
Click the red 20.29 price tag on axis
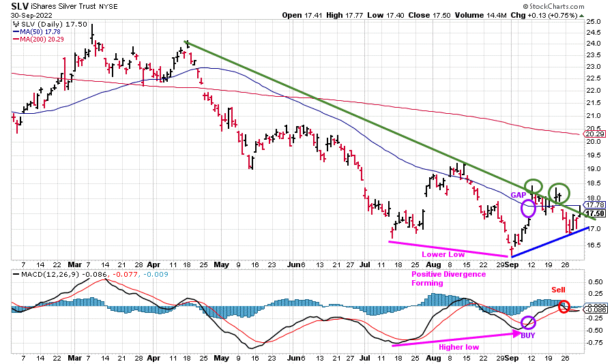[x=595, y=134]
